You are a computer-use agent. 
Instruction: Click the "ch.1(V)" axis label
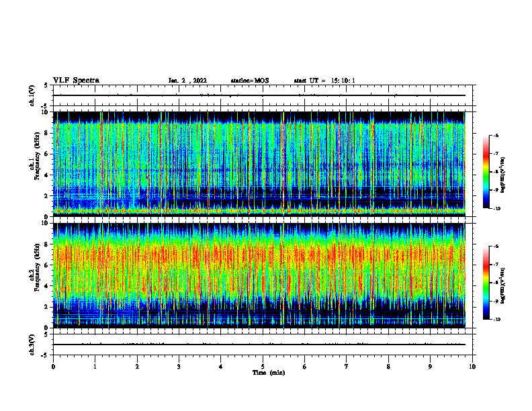coord(32,95)
